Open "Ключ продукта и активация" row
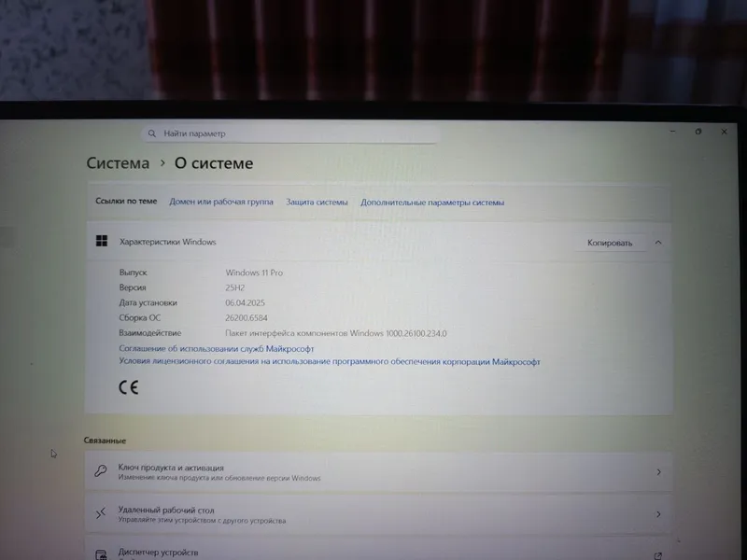The width and height of the screenshot is (747, 560). click(x=379, y=472)
